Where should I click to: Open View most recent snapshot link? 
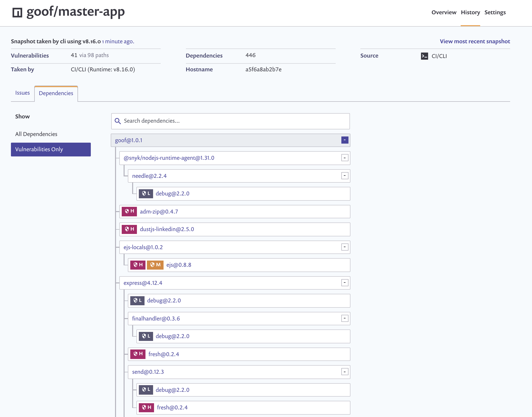click(475, 42)
